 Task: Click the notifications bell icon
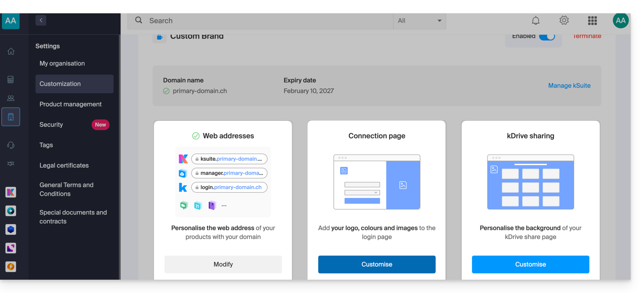(x=535, y=20)
